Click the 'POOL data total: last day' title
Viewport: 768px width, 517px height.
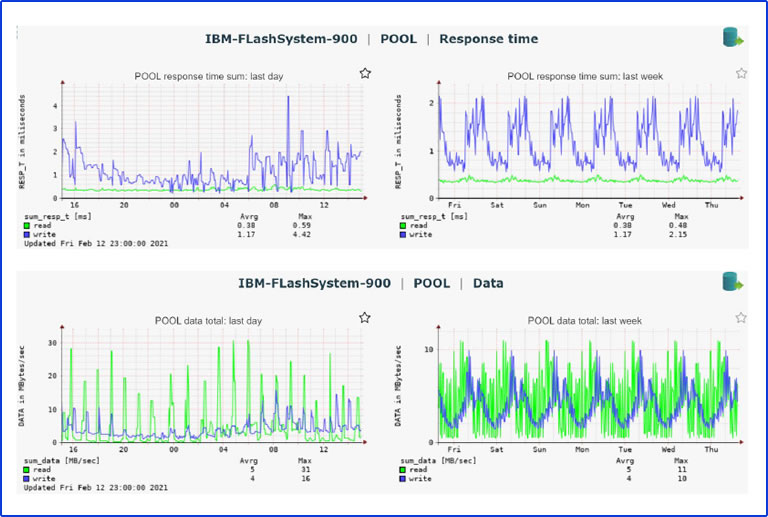pyautogui.click(x=208, y=321)
